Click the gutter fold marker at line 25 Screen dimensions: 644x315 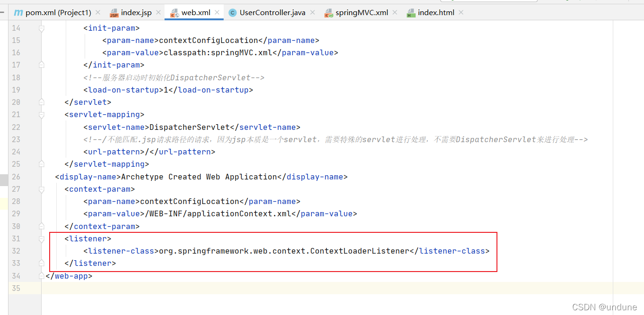[41, 164]
